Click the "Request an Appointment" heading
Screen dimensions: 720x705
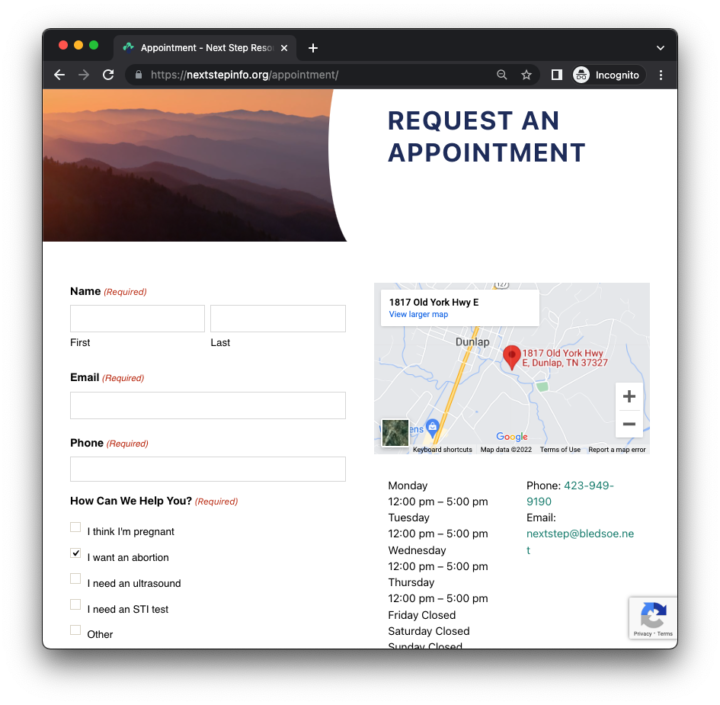(486, 136)
